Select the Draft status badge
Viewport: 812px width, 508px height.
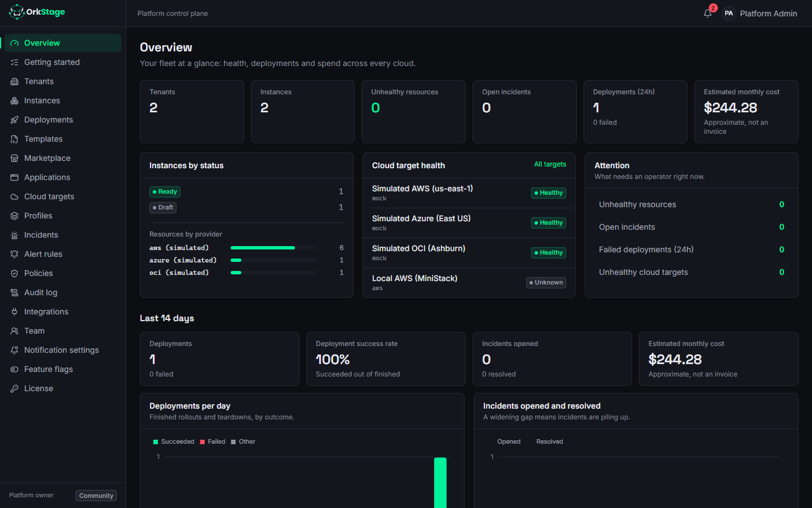pyautogui.click(x=163, y=208)
